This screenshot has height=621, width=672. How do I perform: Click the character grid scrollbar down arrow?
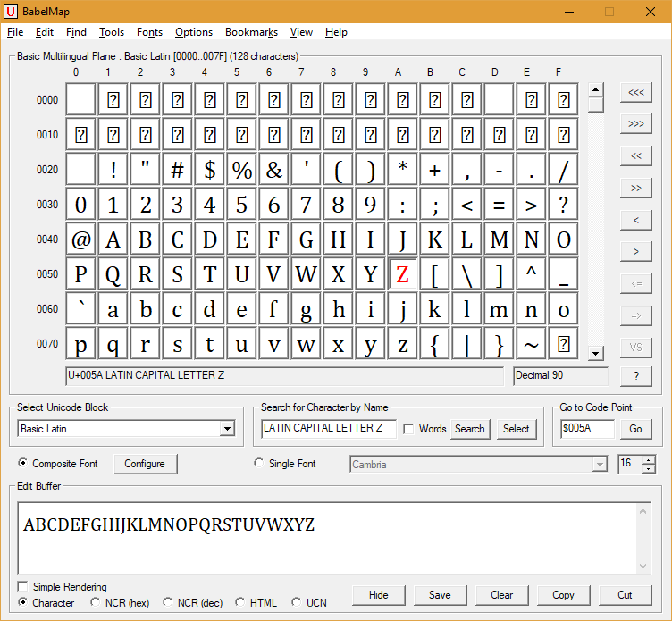[596, 353]
